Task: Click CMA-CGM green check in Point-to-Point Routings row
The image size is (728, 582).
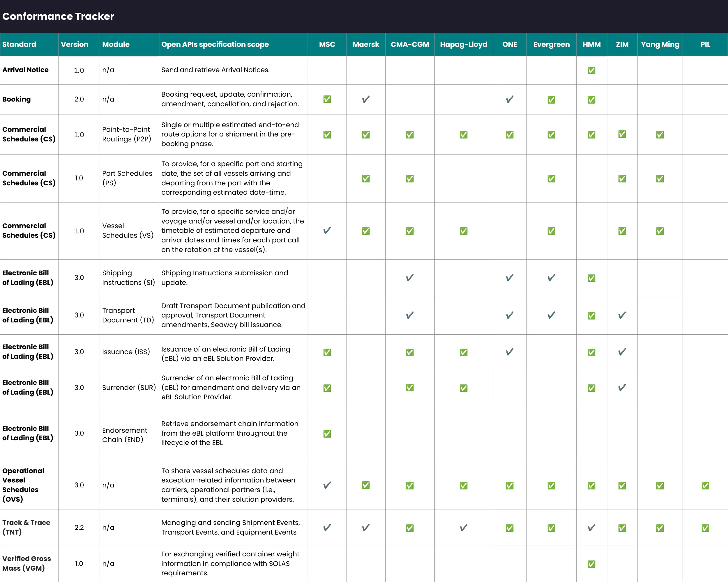Action: coord(410,135)
